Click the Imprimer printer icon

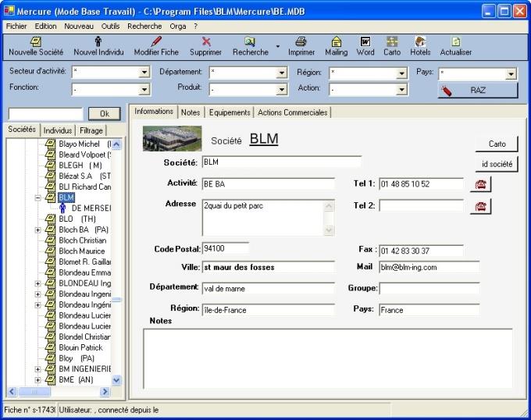(301, 42)
